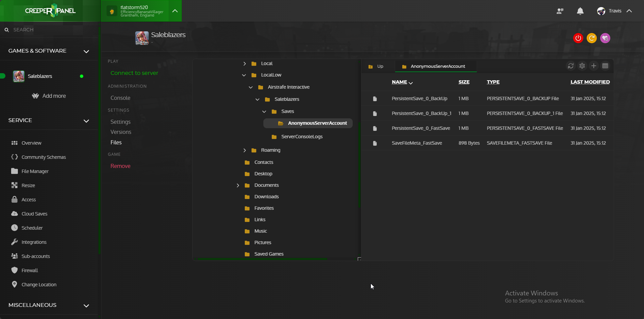This screenshot has height=319, width=644.
Task: Open the Console menu item
Action: coord(120,98)
